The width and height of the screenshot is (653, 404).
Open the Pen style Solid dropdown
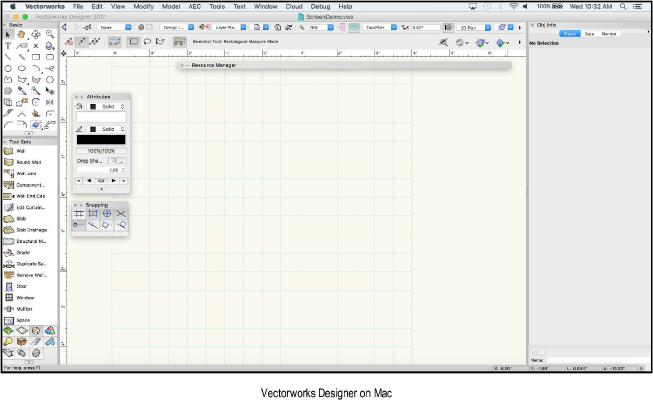[x=107, y=129]
